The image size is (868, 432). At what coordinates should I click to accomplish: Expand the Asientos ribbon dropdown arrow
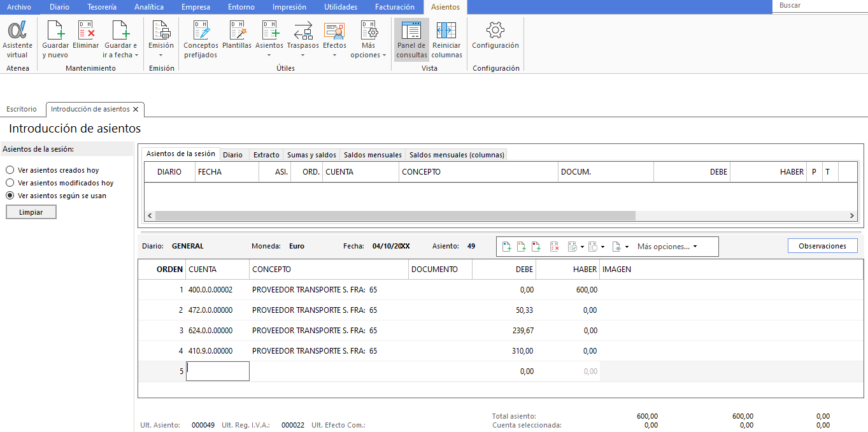click(x=269, y=55)
